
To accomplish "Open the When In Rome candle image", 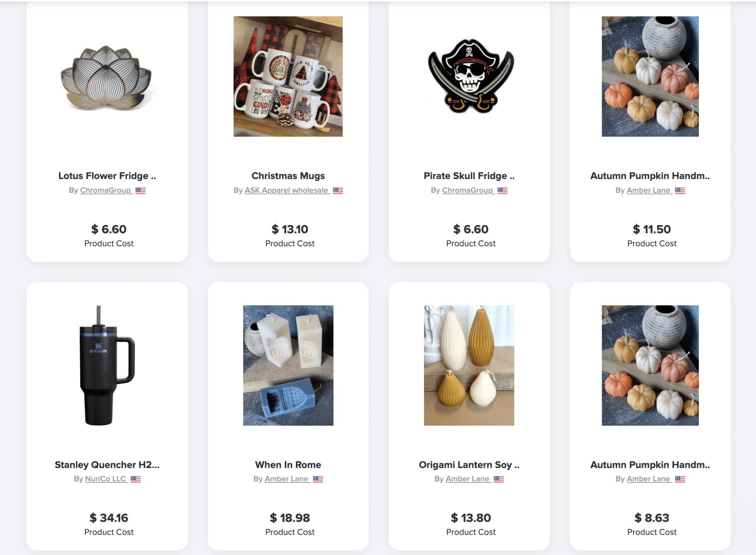I will [x=288, y=365].
